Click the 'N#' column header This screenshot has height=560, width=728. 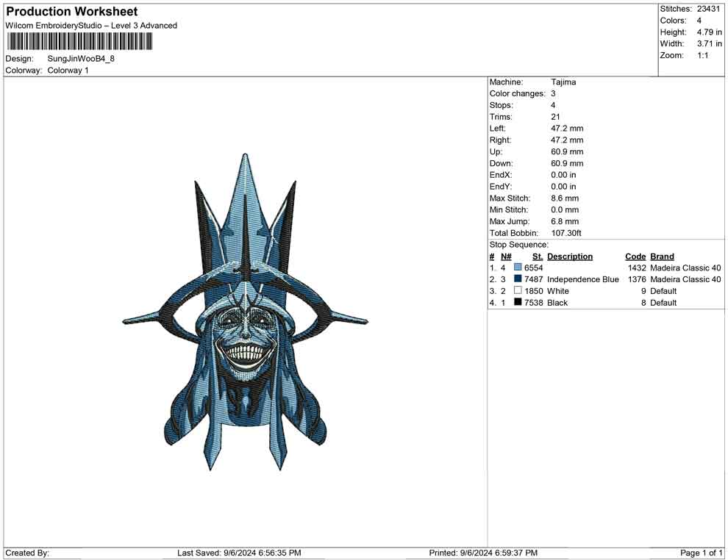[506, 256]
